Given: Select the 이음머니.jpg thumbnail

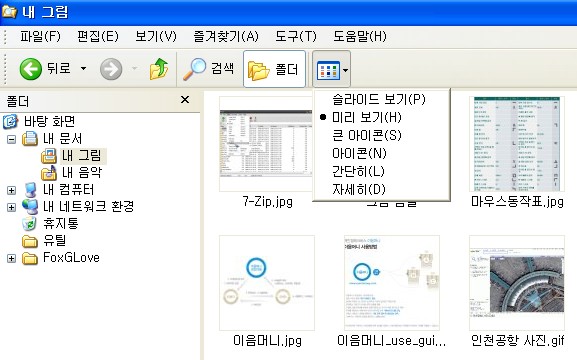Looking at the screenshot, I should 267,283.
